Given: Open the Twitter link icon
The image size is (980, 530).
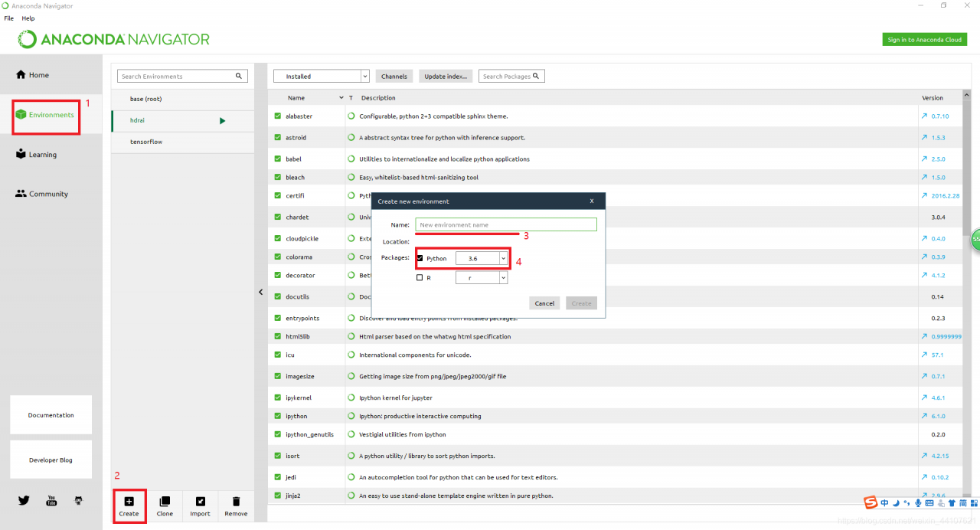Looking at the screenshot, I should click(24, 500).
